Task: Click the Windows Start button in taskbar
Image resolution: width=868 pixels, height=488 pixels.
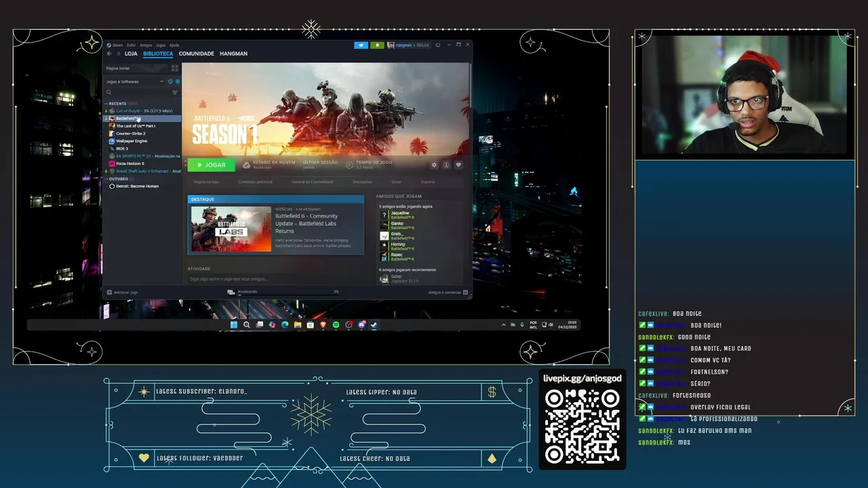Action: 234,325
